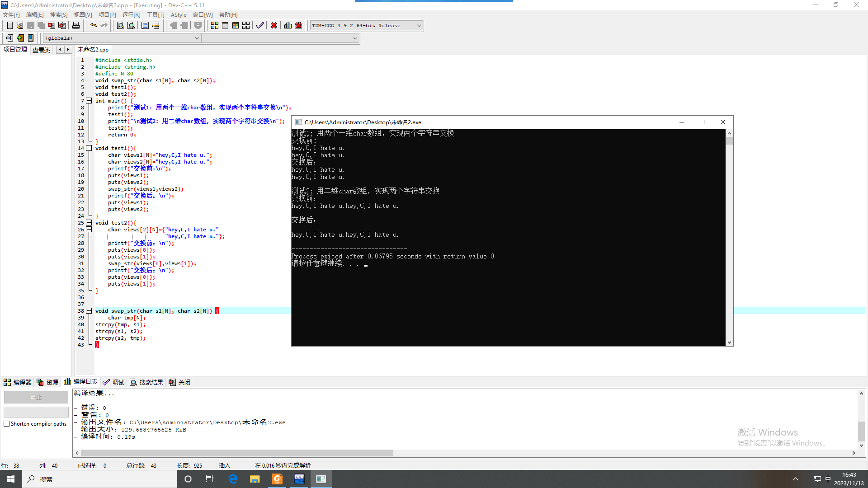Click the Find magnifier icon in toolbar
868x488 pixels.
[x=120, y=25]
